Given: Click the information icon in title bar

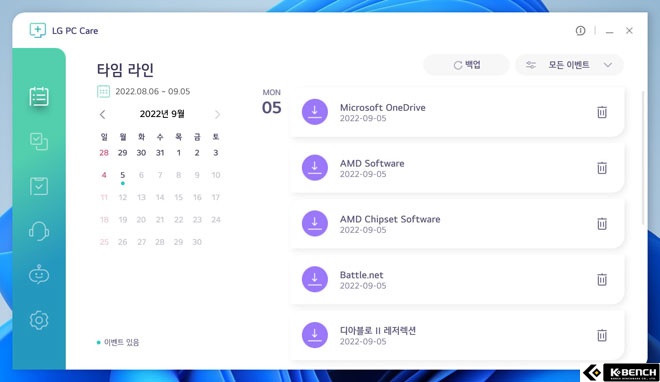Looking at the screenshot, I should click(580, 31).
